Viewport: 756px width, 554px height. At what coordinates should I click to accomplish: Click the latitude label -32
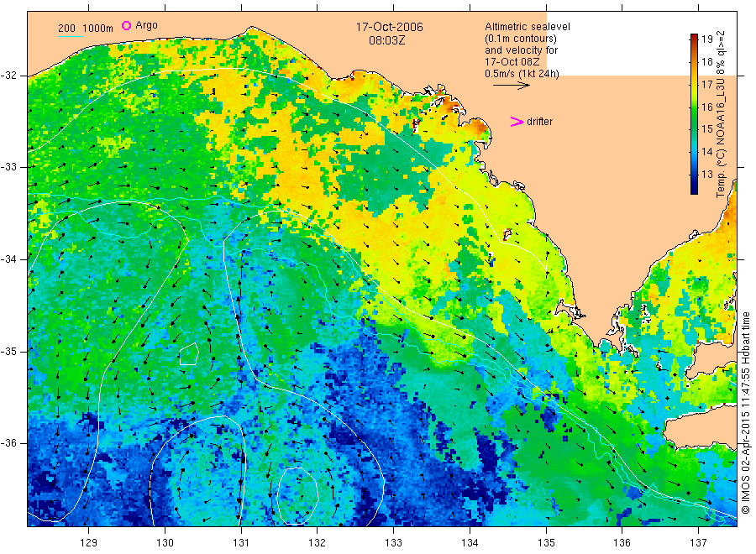pyautogui.click(x=8, y=76)
